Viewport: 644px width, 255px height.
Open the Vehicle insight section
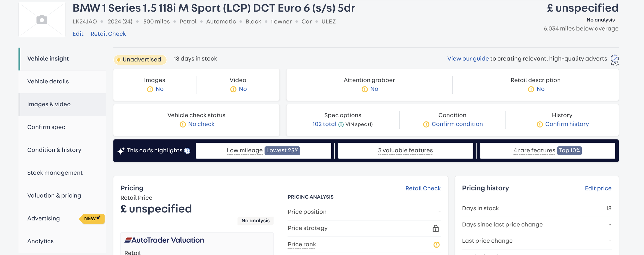click(62, 59)
